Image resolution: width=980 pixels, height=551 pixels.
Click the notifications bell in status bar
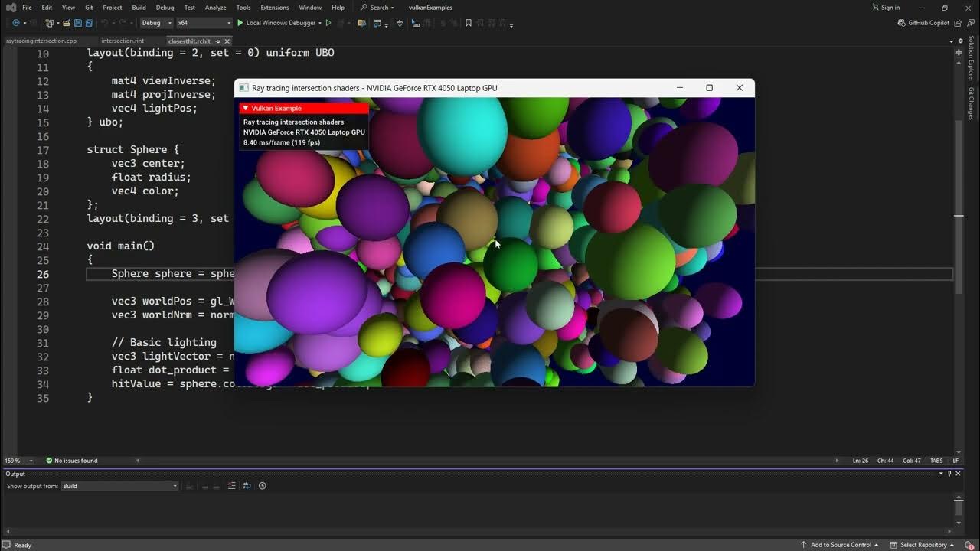coord(970,545)
